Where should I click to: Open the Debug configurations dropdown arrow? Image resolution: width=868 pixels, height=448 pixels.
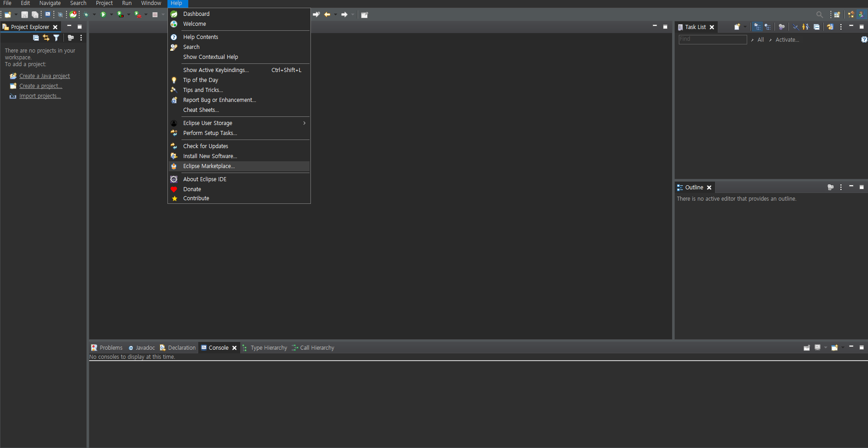coord(94,14)
